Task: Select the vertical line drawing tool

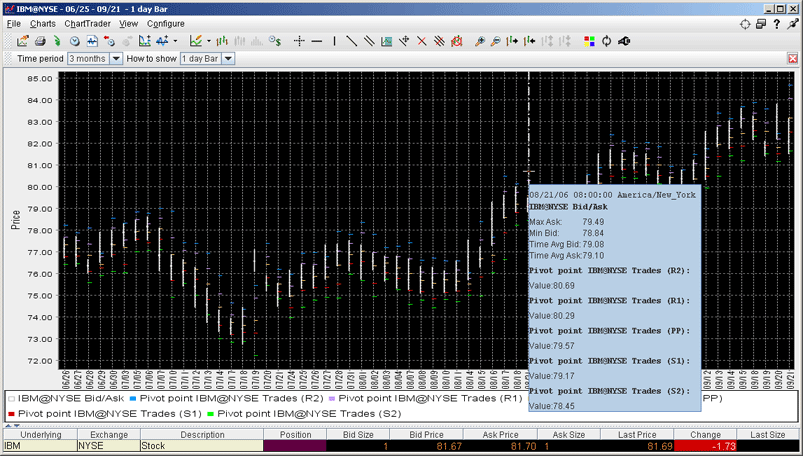Action: tap(334, 41)
